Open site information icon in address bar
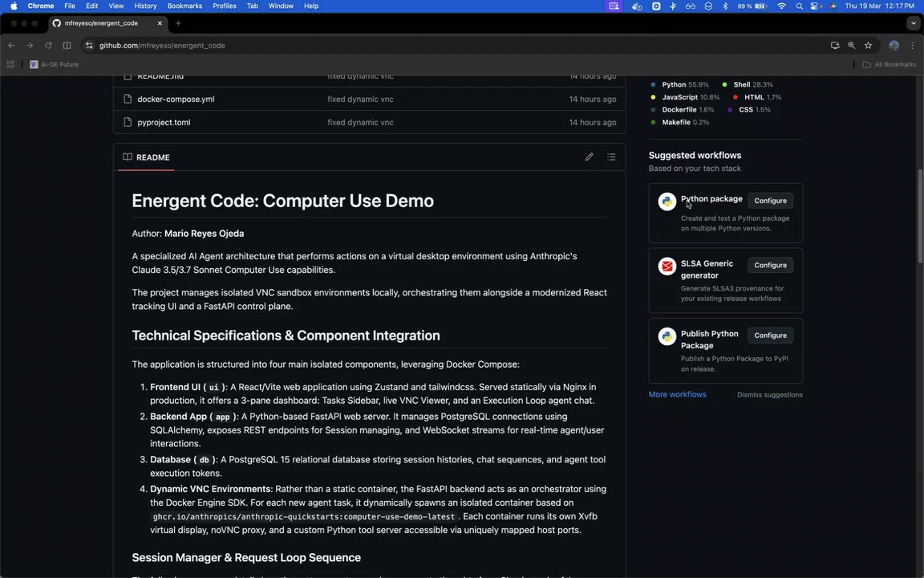The image size is (924, 578). 89,46
